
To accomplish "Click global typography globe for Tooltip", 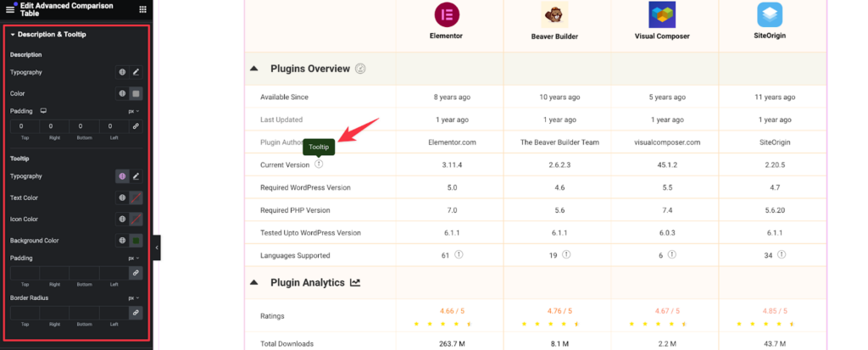I will click(x=122, y=176).
